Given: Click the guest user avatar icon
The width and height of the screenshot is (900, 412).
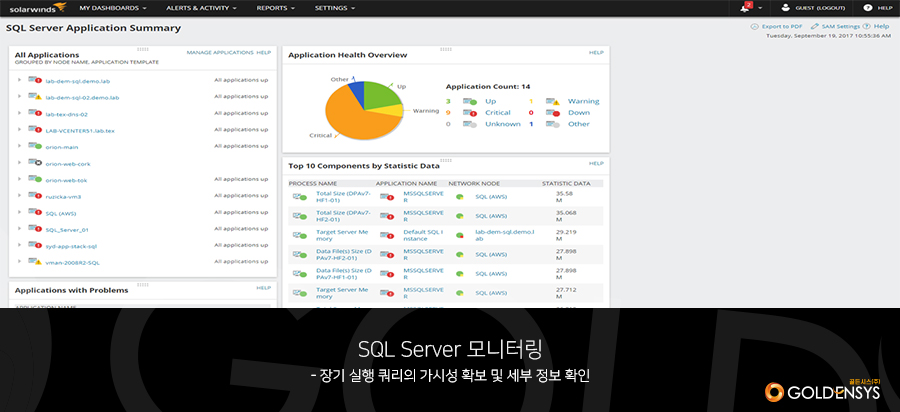Looking at the screenshot, I should click(x=785, y=7).
